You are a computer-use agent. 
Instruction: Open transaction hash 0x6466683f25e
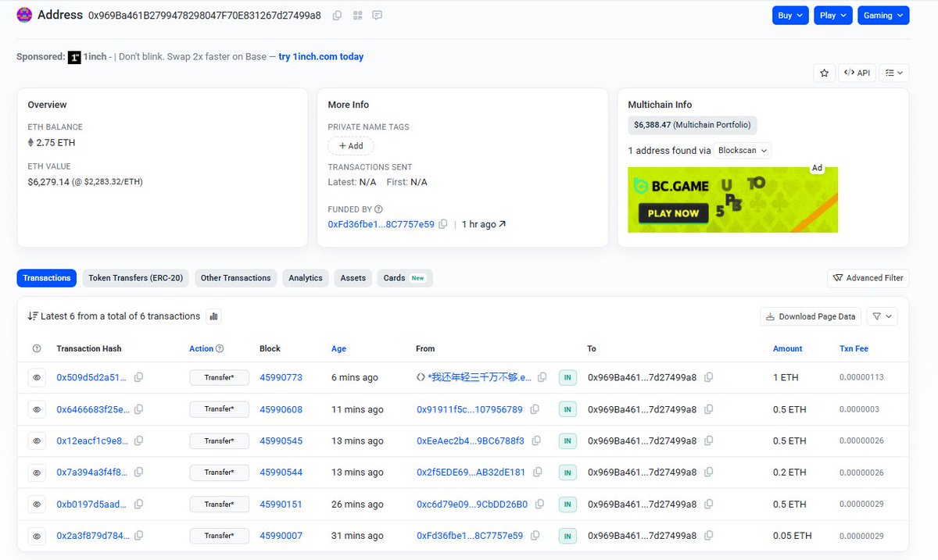[x=92, y=409]
